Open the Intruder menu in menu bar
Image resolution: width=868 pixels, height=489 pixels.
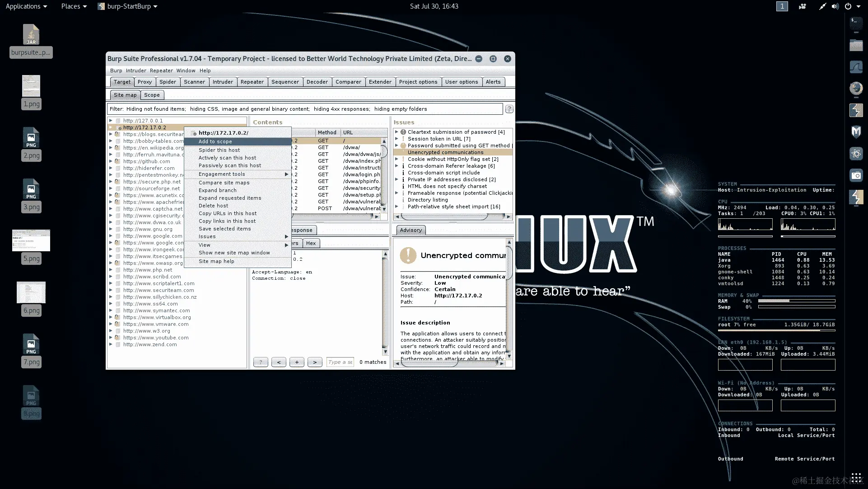(136, 71)
